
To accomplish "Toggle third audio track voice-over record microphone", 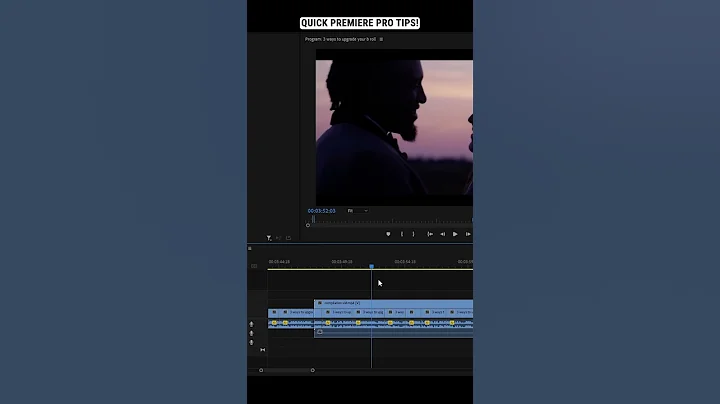I will (251, 342).
